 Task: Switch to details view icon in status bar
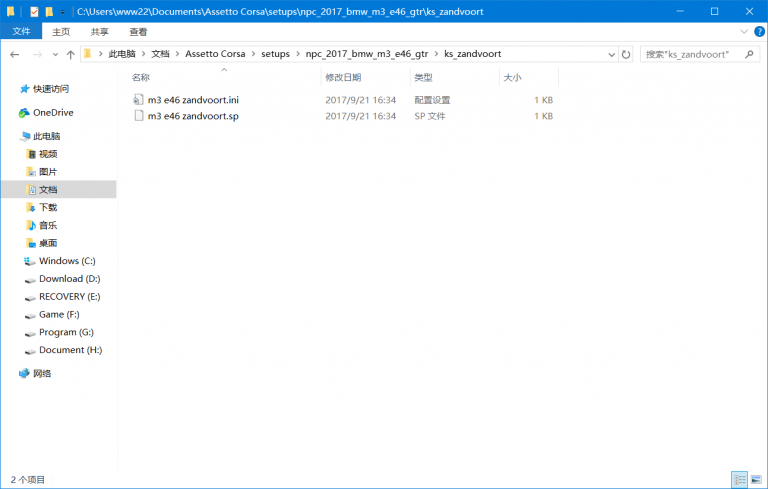(x=739, y=480)
